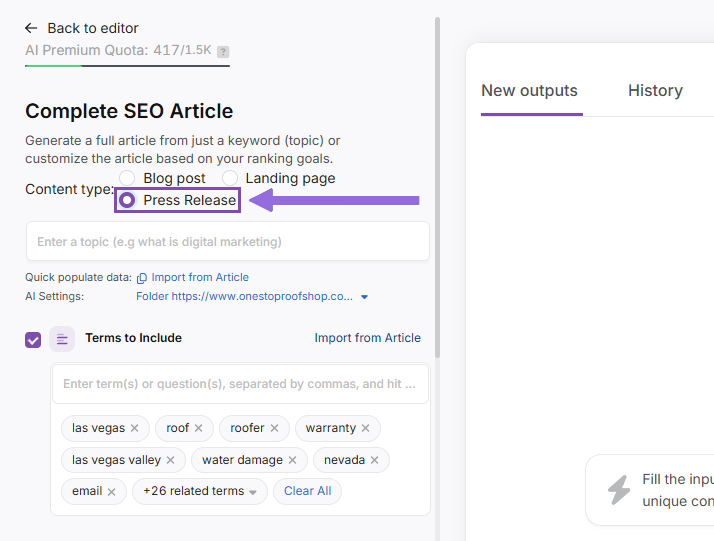Click the "warranty" tag text
Screen dimensions: 714x541
(x=331, y=428)
